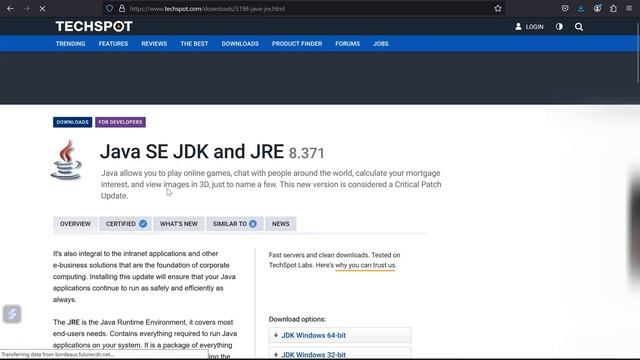
Task: Open the Pocket save icon in toolbar
Action: pos(565,9)
